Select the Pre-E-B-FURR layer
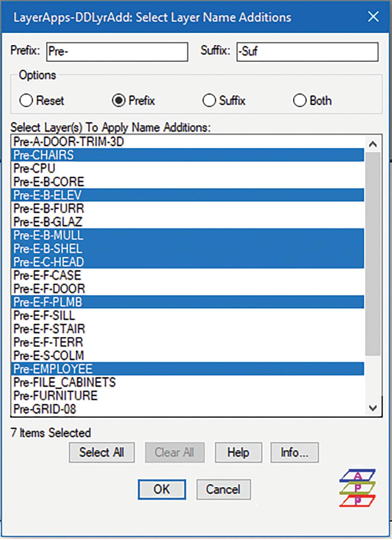 188,208
